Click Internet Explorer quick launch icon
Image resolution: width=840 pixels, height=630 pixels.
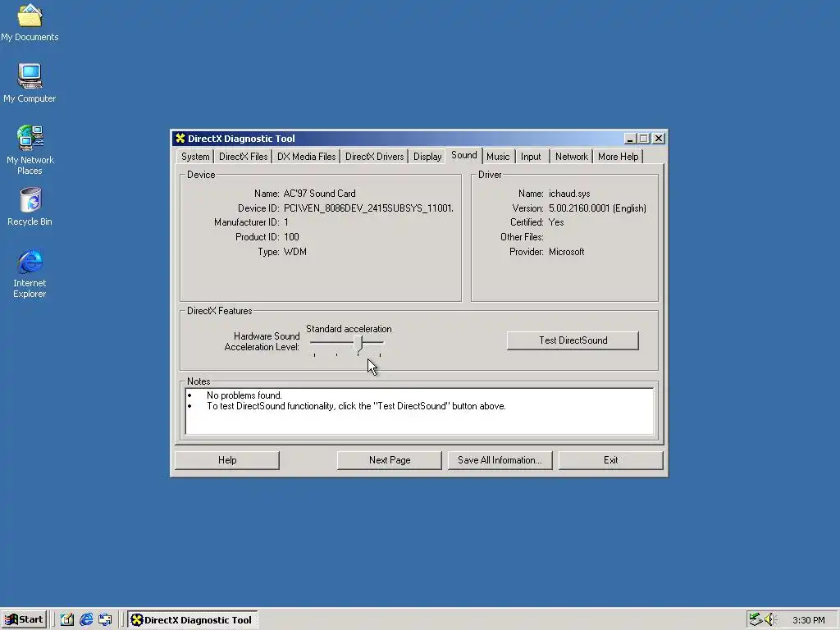pos(86,620)
